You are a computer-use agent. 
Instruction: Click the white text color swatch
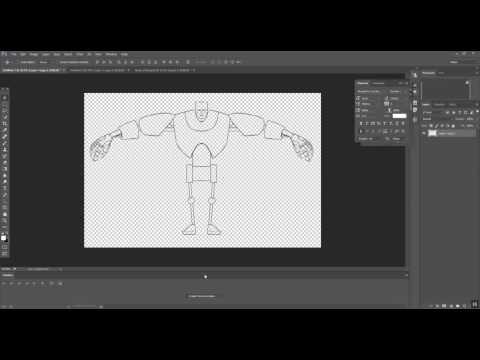tap(399, 116)
